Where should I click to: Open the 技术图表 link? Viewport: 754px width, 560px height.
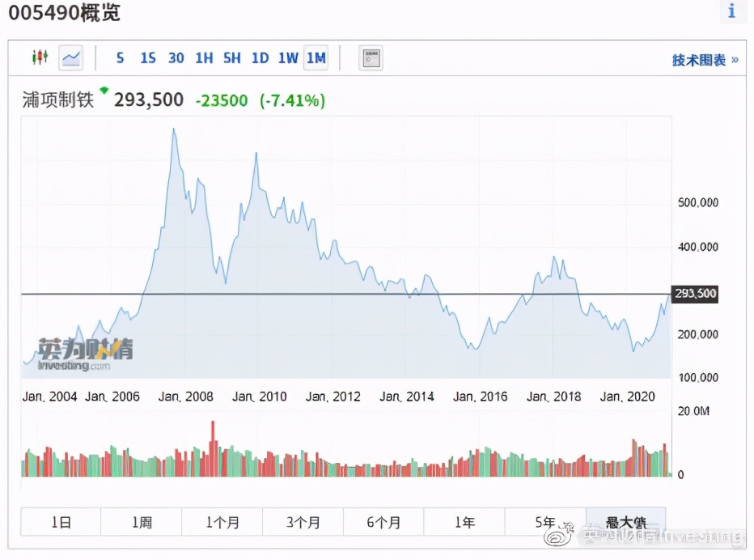pos(705,60)
